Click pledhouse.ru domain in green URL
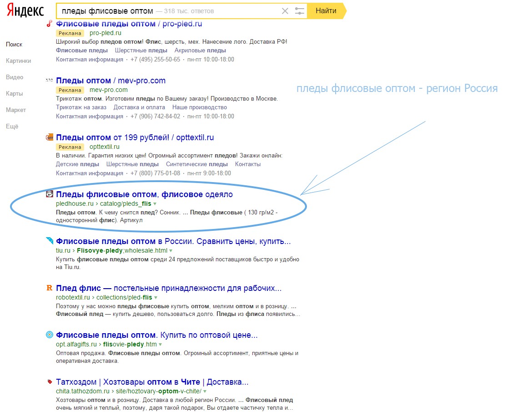 (x=75, y=204)
